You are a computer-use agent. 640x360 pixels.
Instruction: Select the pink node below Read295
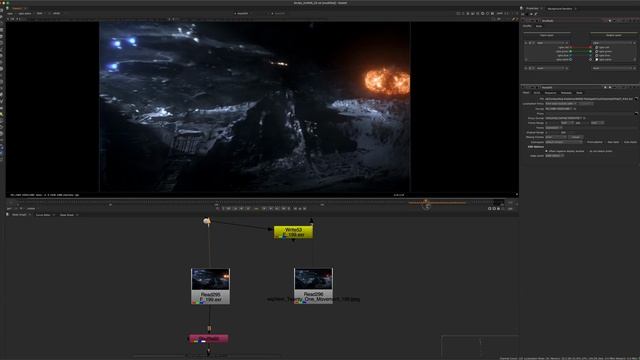point(209,339)
